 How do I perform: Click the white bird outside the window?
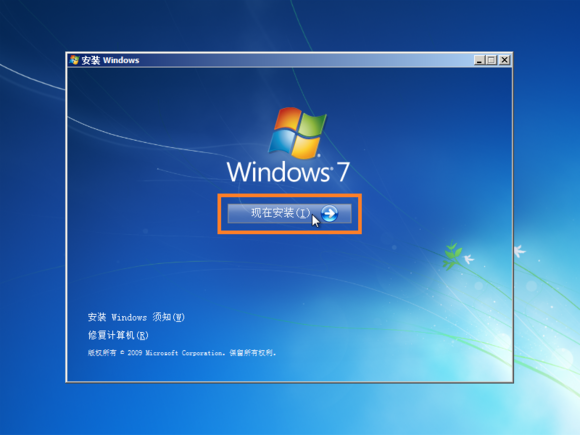pyautogui.click(x=520, y=251)
